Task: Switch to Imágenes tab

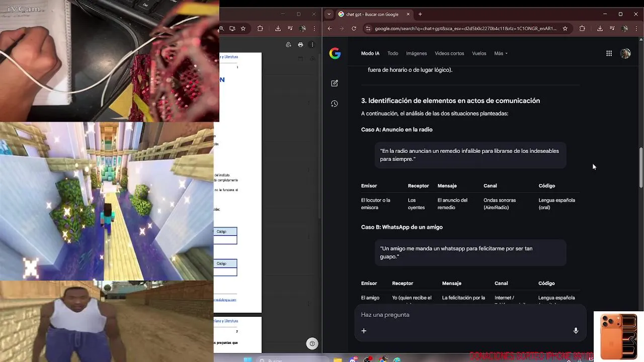Action: pos(417,53)
